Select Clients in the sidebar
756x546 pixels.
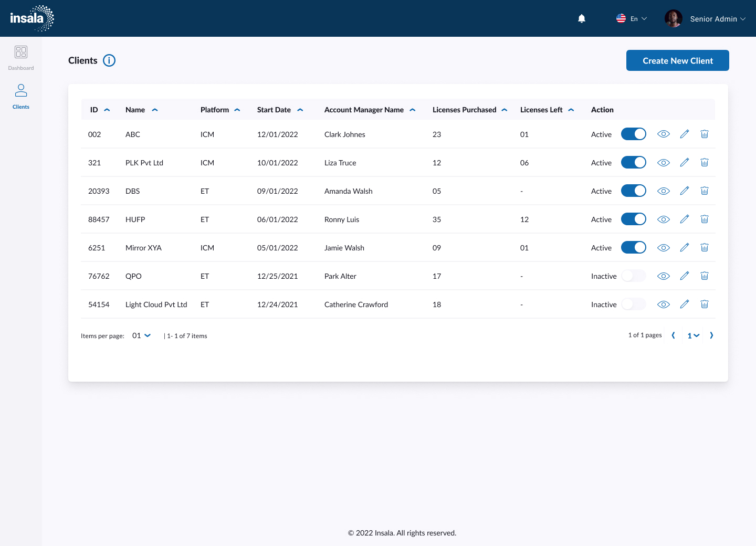click(21, 97)
